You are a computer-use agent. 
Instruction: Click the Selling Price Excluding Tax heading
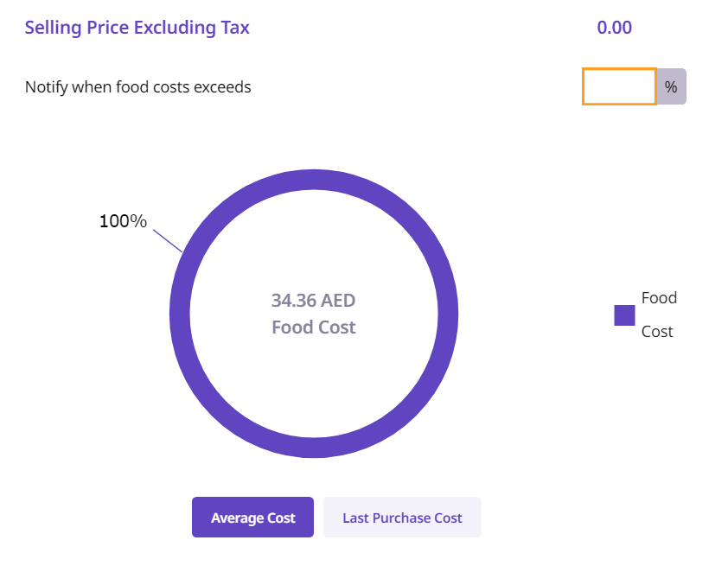(x=137, y=28)
